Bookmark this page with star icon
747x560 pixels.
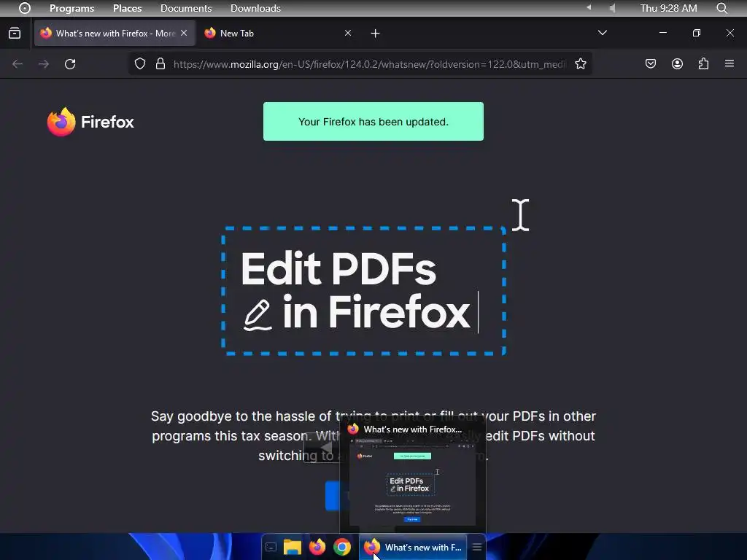[580, 64]
